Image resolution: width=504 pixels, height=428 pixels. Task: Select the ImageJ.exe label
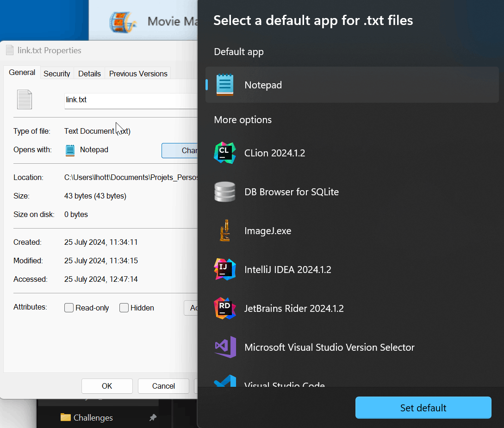coord(268,231)
